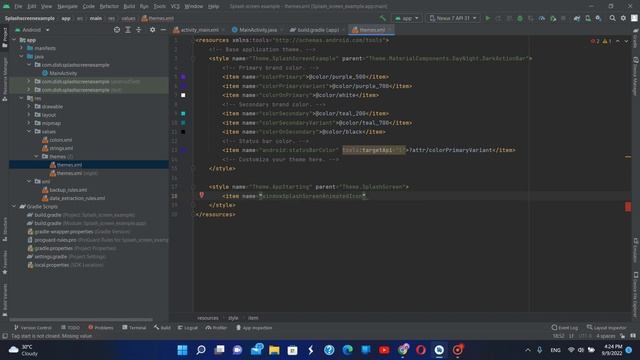Open Windows Start menu
Image resolution: width=640 pixels, height=360 pixels.
tap(182, 350)
